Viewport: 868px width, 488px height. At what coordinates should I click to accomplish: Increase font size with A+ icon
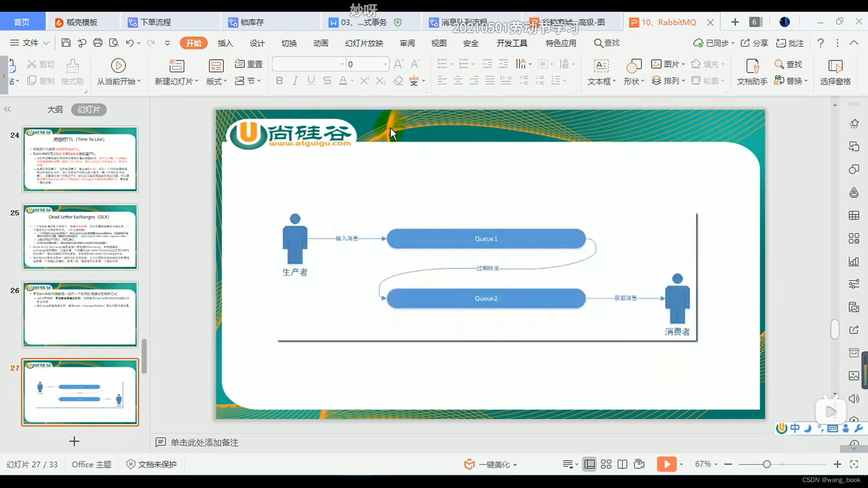pyautogui.click(x=398, y=64)
